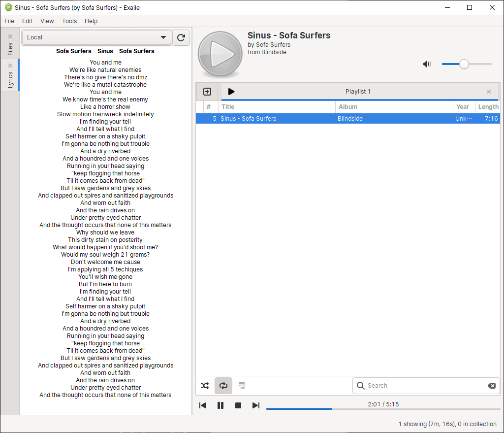Open the View menu
The image size is (504, 433).
(47, 21)
